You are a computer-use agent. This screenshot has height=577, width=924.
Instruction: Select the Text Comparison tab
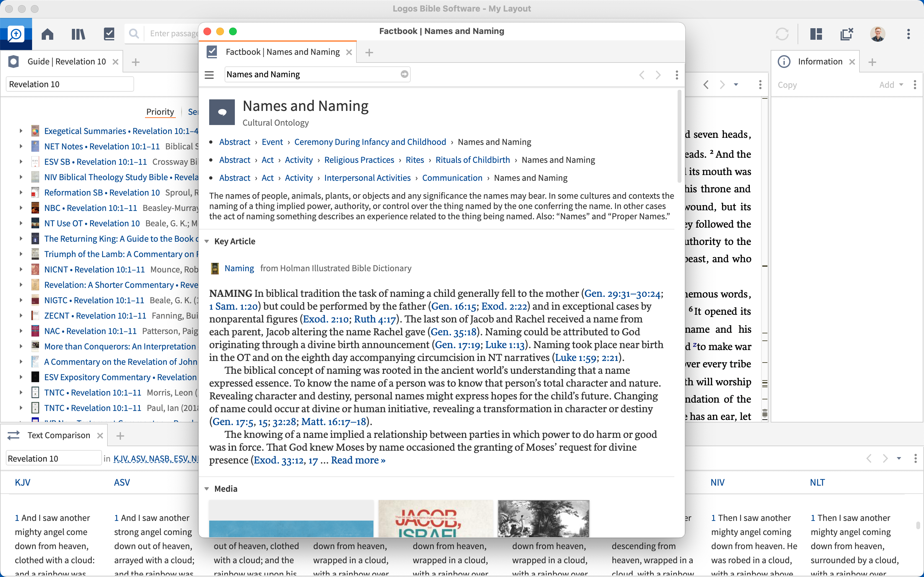[x=59, y=435]
